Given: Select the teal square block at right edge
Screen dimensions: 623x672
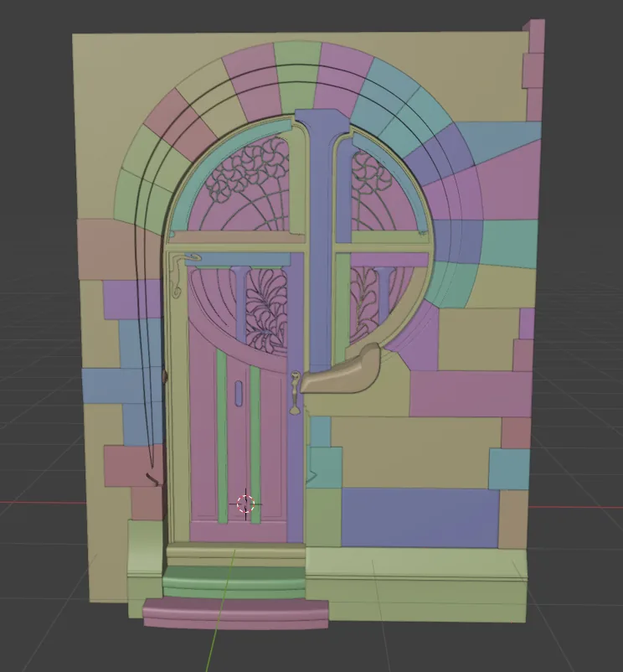Looking at the screenshot, I should tap(509, 469).
